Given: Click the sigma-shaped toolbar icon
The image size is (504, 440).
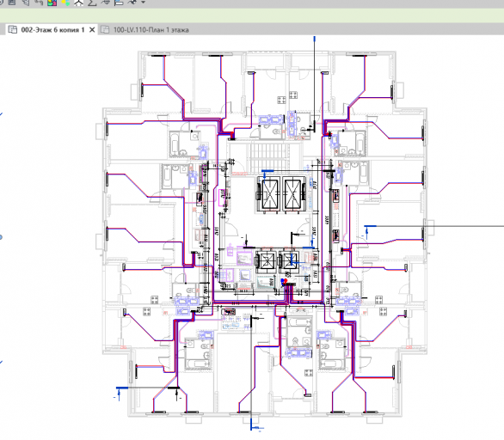Looking at the screenshot, I should coord(92,3).
